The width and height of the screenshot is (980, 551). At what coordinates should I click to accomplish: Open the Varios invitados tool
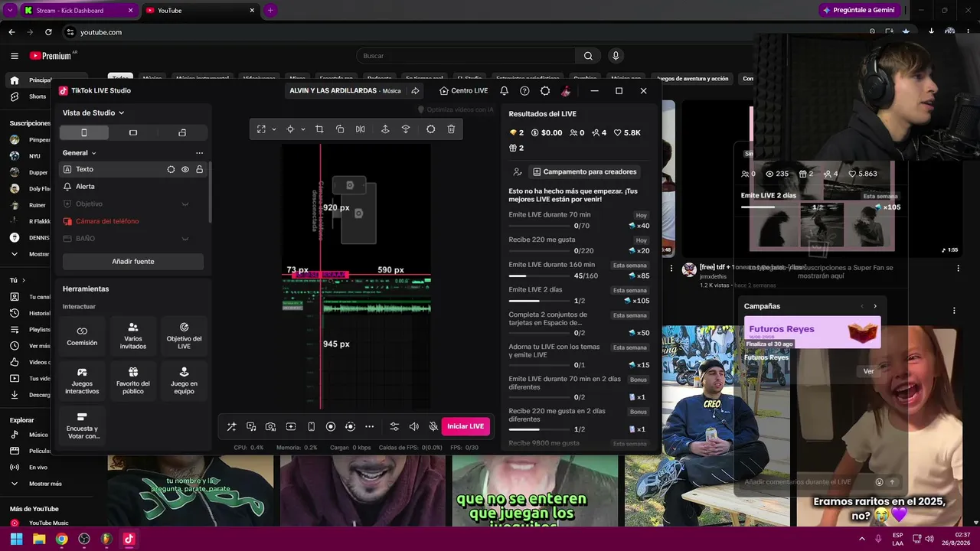(x=133, y=335)
